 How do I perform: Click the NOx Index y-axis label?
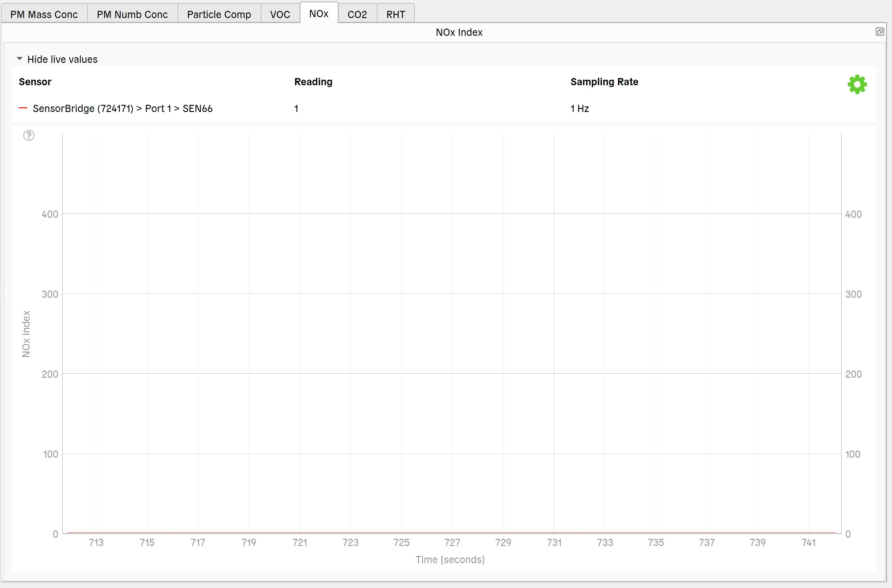[x=26, y=334]
